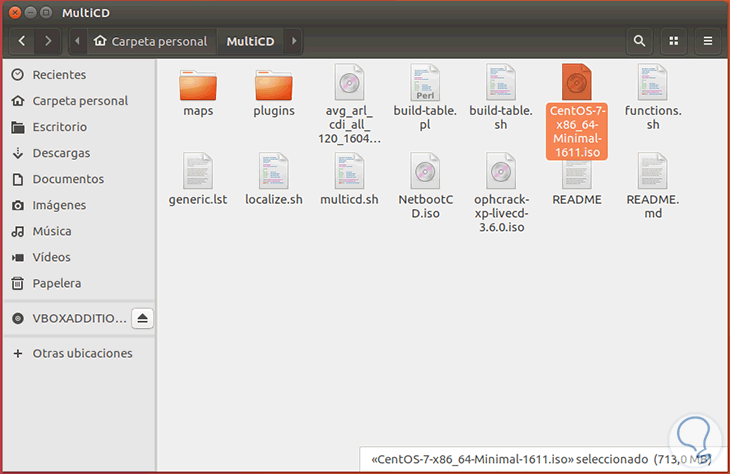Select the build-table.pl Perl file
The height and width of the screenshot is (474, 730).
(x=425, y=97)
